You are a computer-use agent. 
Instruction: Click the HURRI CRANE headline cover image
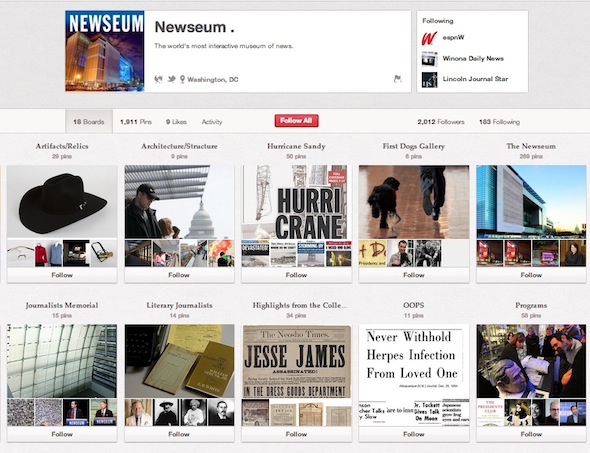297,202
